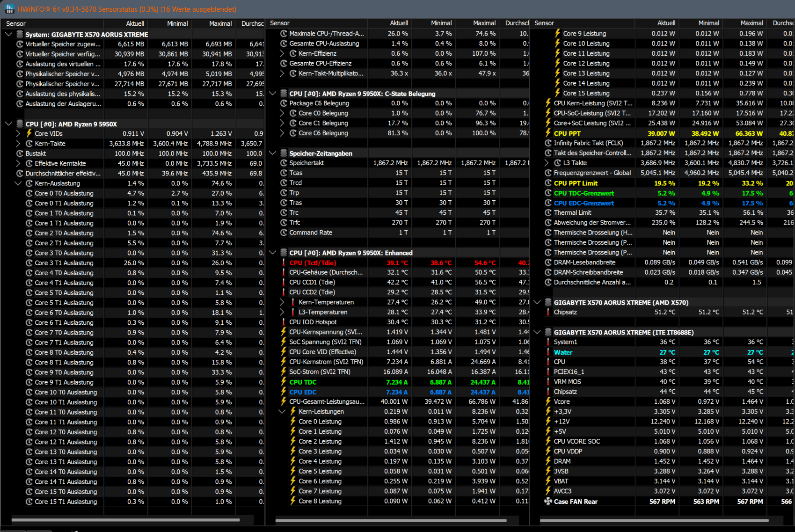Select the clock icon beside Bustakt
The width and height of the screenshot is (795, 532).
tap(20, 153)
